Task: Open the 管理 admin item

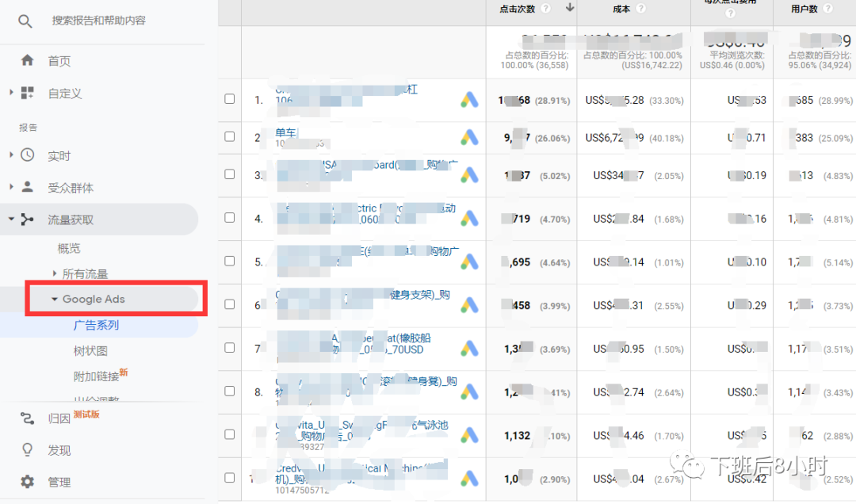Action: point(59,482)
